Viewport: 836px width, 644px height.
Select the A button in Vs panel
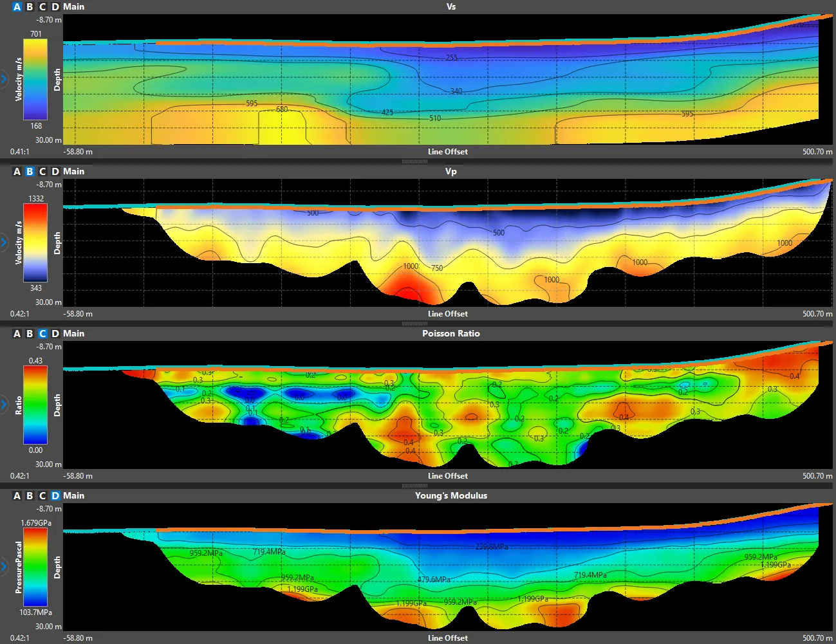pos(17,6)
